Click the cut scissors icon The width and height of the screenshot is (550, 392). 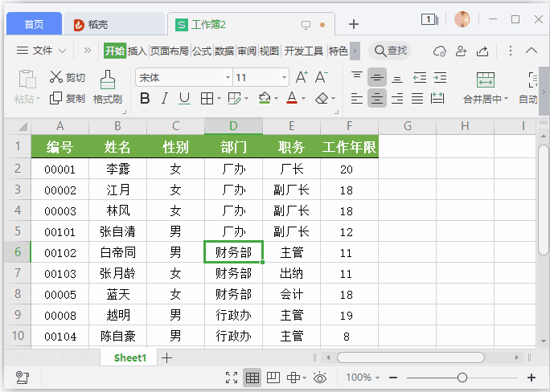(x=55, y=77)
